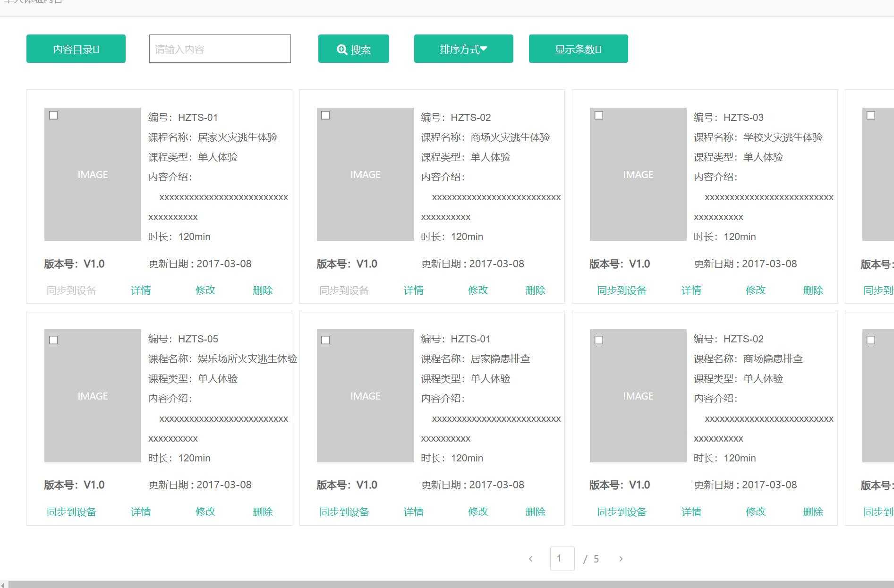Viewport: 894px width, 588px height.
Task: Click 删除 for 商场火灾逃生体验
Action: click(536, 290)
